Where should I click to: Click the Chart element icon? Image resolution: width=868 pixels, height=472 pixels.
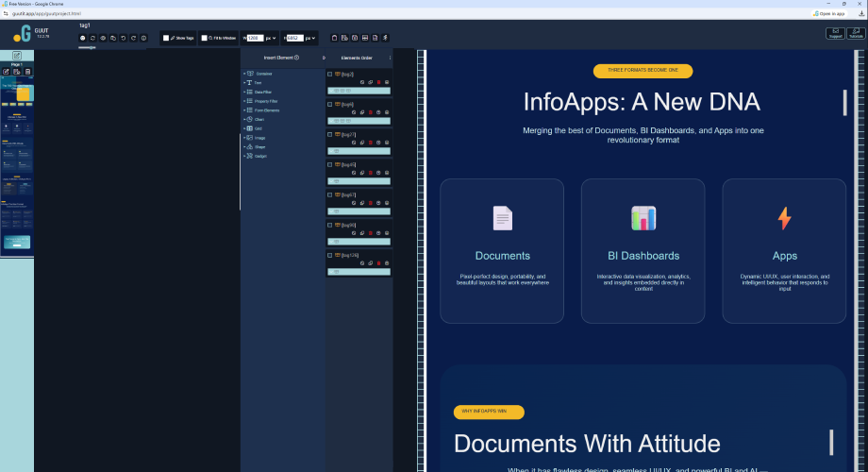coord(249,119)
